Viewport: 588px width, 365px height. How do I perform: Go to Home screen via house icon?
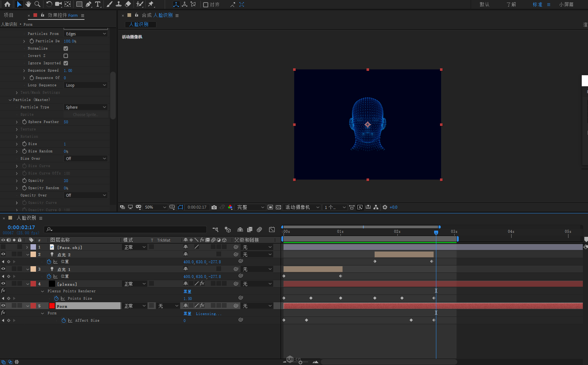7,4
